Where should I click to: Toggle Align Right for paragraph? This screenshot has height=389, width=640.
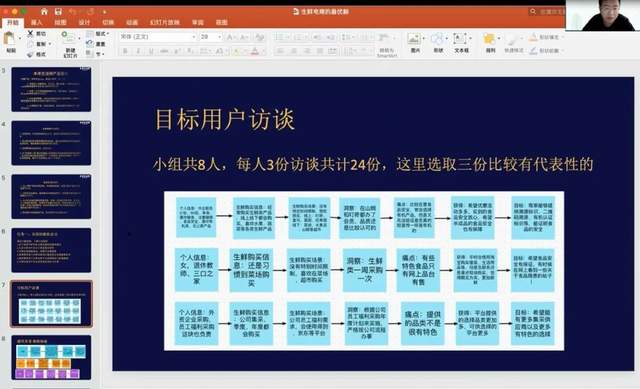[x=307, y=51]
